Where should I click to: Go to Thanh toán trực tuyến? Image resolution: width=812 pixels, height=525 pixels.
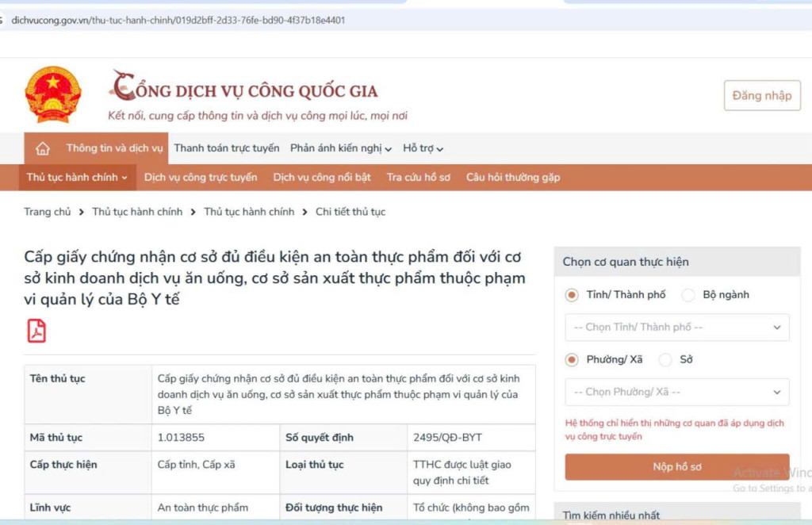[227, 148]
